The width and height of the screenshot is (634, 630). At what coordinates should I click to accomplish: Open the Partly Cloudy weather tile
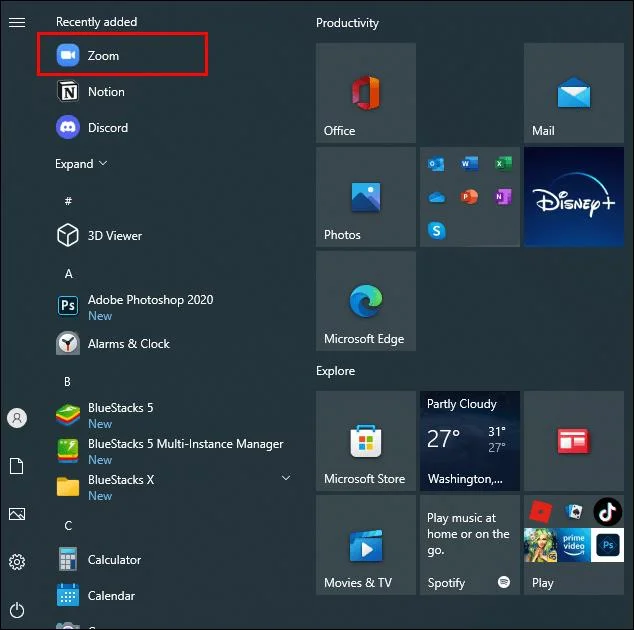click(x=470, y=441)
